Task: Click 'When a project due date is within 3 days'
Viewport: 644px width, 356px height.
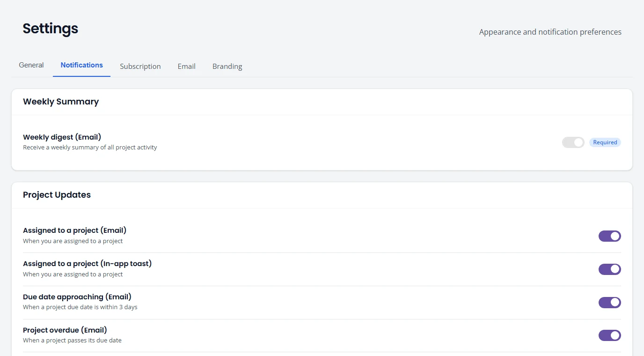Action: click(x=80, y=307)
